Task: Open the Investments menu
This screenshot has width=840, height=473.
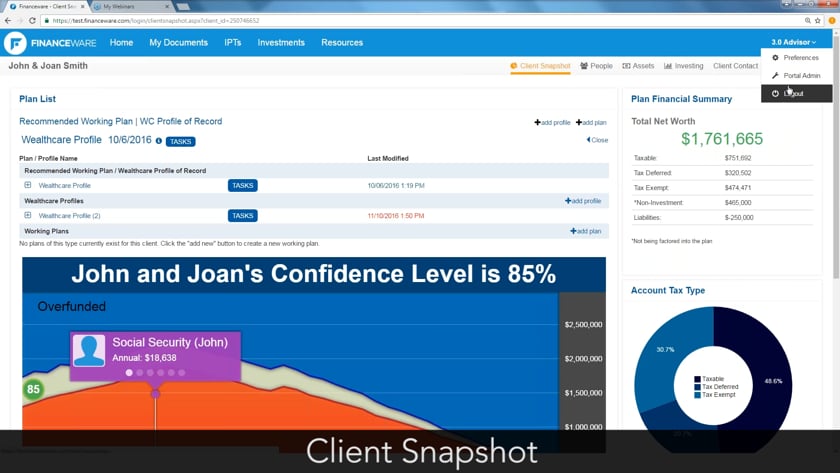Action: click(281, 43)
